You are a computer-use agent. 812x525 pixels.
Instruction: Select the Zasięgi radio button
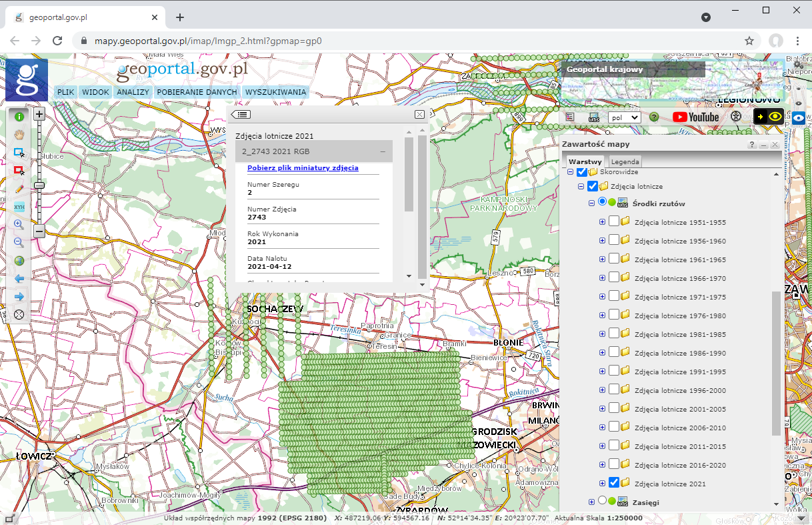[602, 500]
